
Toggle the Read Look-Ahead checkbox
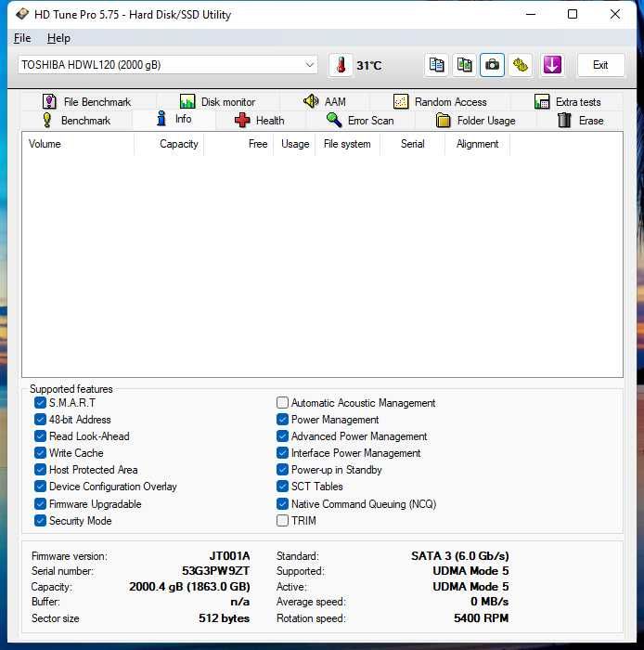point(40,436)
